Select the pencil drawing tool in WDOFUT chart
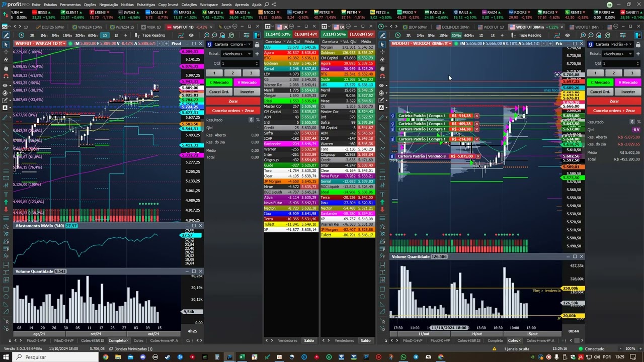The width and height of the screenshot is (644, 362). (x=382, y=35)
